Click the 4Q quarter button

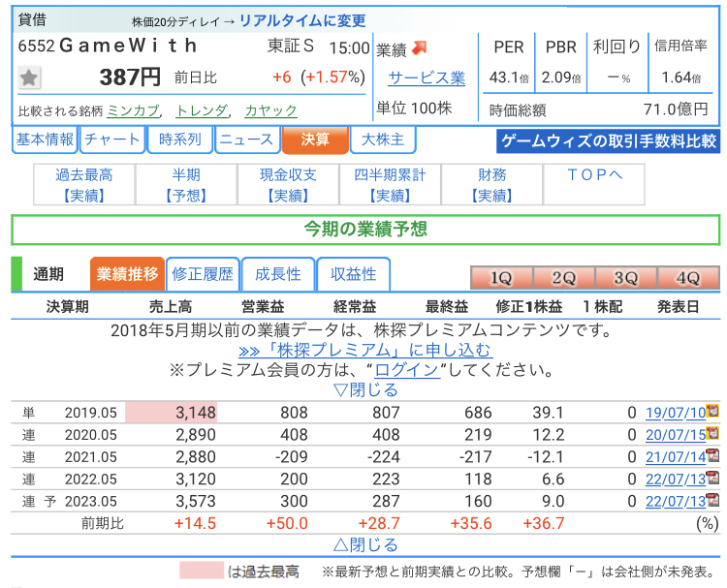tap(688, 278)
